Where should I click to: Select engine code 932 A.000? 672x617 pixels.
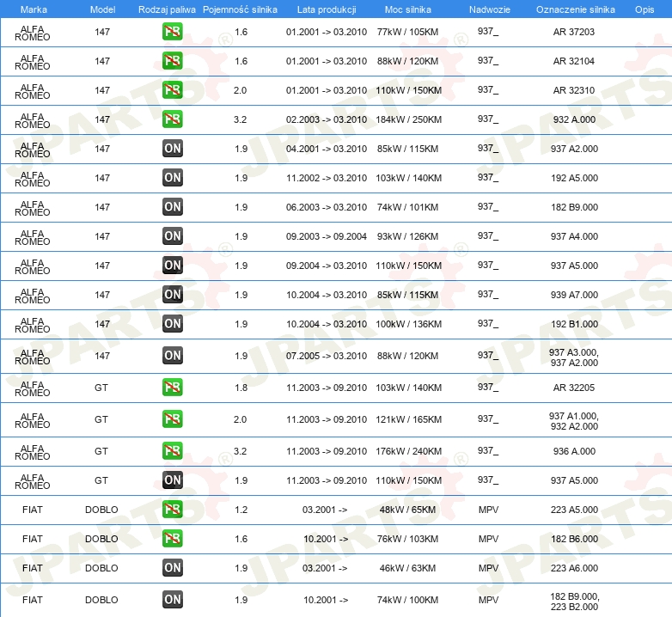tap(574, 119)
